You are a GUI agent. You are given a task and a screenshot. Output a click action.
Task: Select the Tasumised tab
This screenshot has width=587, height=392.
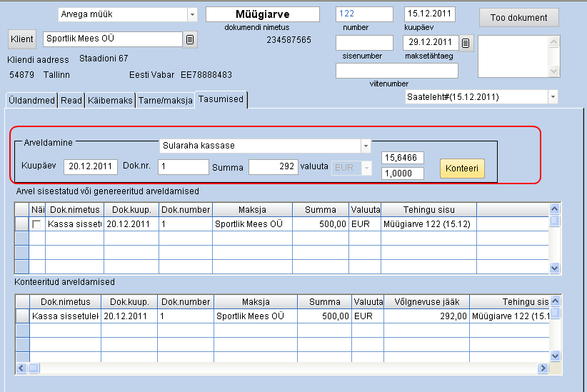(221, 99)
